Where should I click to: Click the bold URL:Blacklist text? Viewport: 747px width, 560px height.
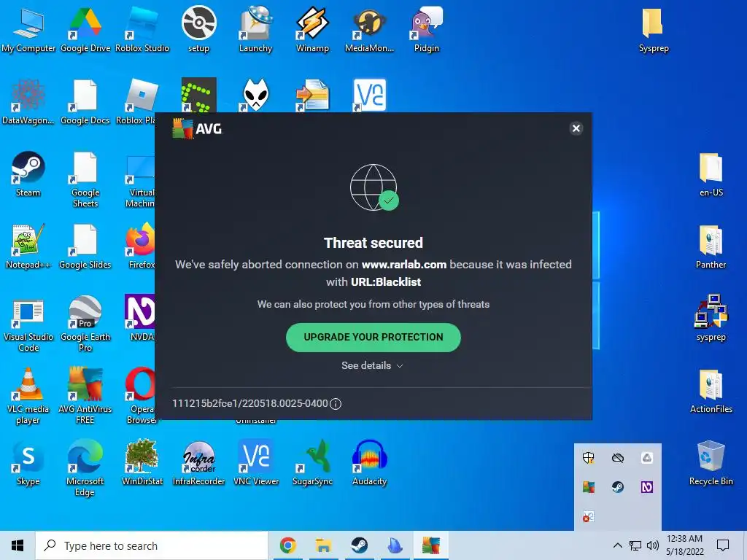pyautogui.click(x=386, y=282)
